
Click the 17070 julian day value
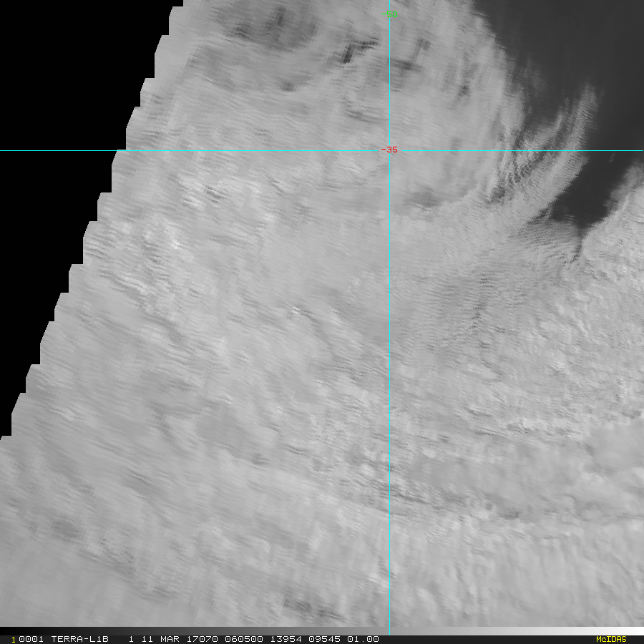202,639
